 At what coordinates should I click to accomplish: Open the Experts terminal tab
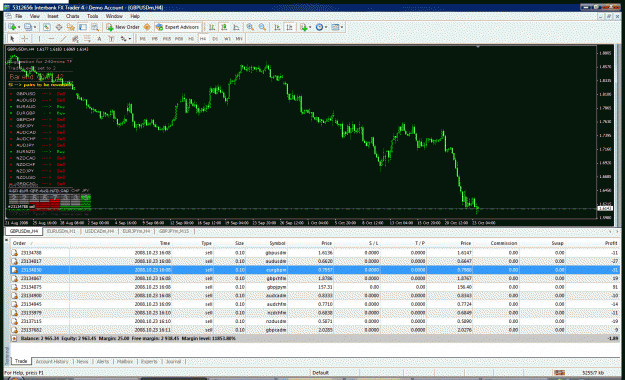(149, 362)
